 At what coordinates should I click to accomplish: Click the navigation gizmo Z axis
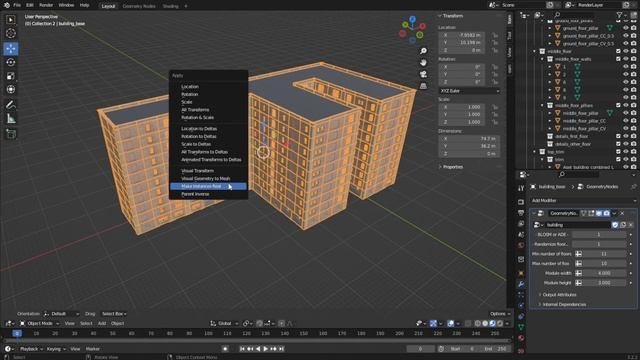(412, 19)
